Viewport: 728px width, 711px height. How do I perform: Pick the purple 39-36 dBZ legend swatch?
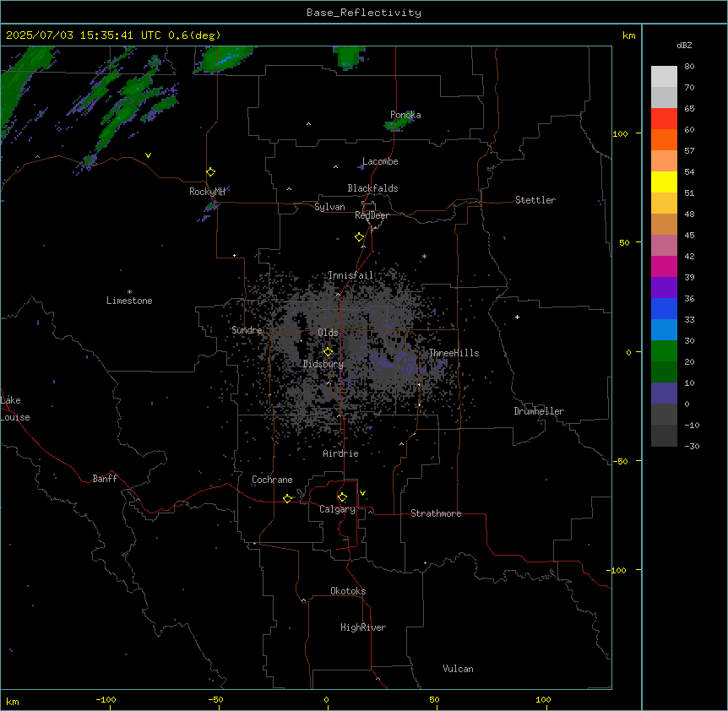tap(664, 287)
